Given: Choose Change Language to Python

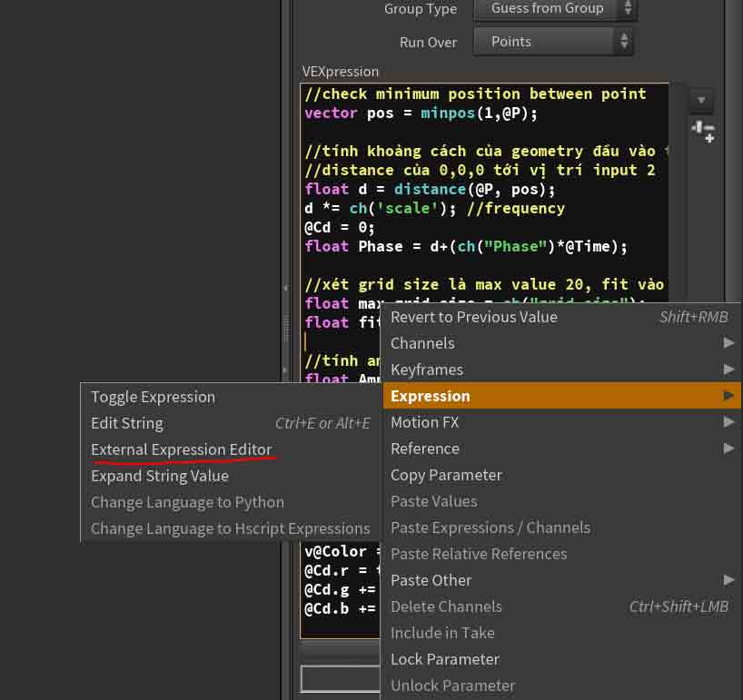Looking at the screenshot, I should tap(231, 502).
